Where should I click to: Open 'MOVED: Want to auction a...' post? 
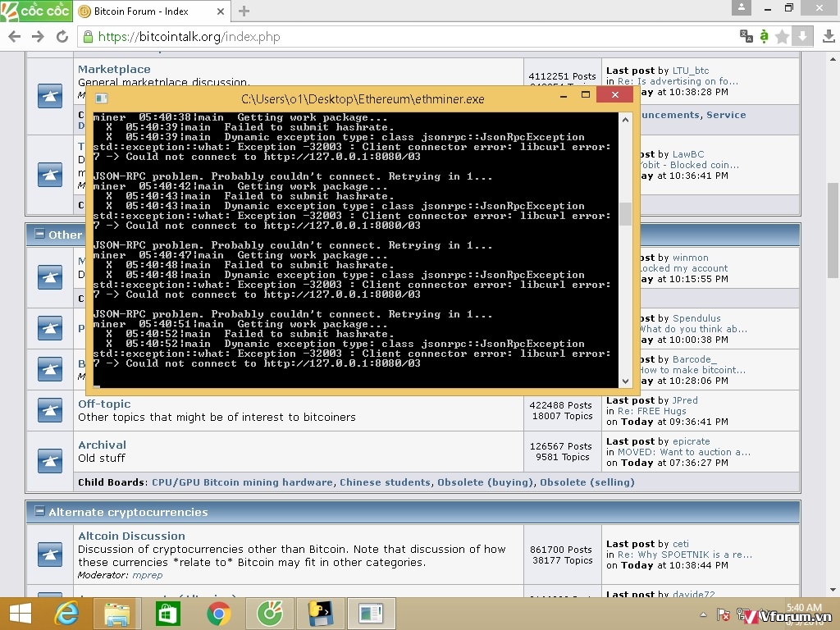coord(684,452)
